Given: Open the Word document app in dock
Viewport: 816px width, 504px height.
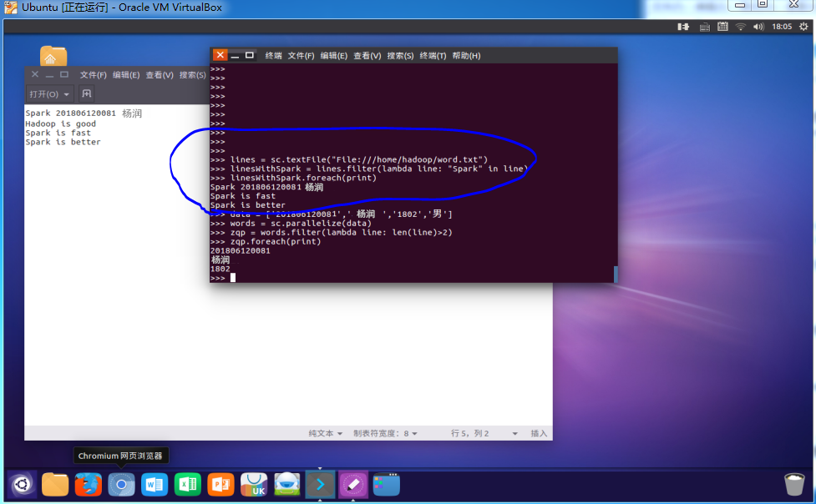Looking at the screenshot, I should tap(155, 485).
